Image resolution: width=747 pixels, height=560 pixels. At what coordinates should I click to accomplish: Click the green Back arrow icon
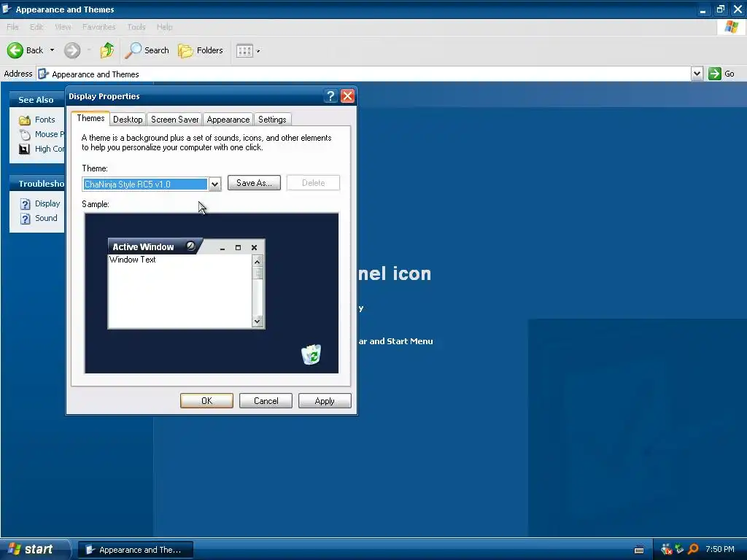click(15, 50)
